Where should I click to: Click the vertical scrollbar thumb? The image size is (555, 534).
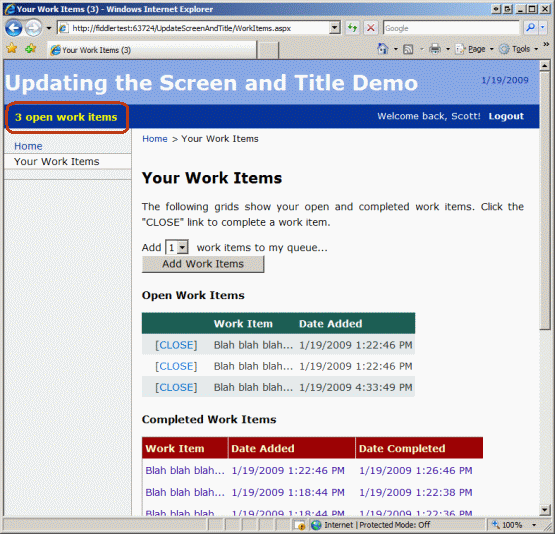pos(545,200)
